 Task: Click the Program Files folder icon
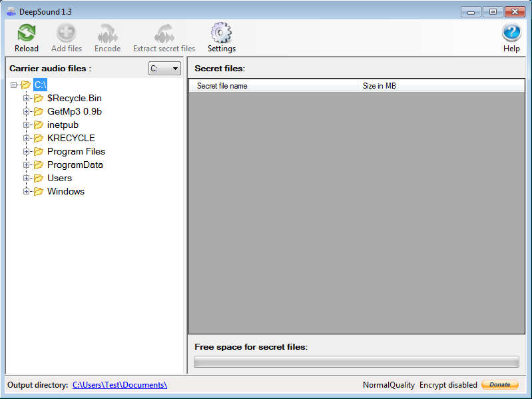pyautogui.click(x=39, y=151)
